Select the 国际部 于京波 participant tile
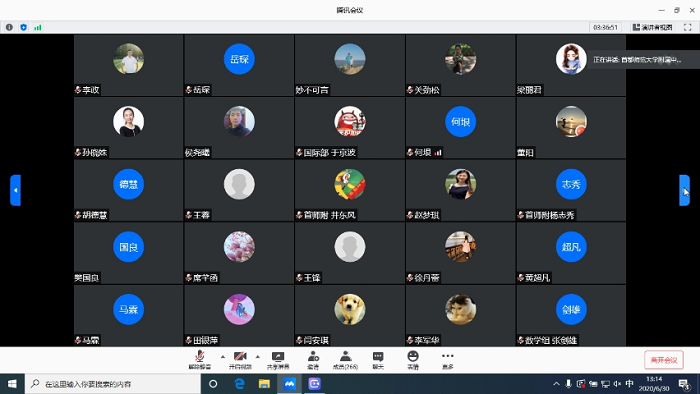The image size is (700, 394). [350, 128]
